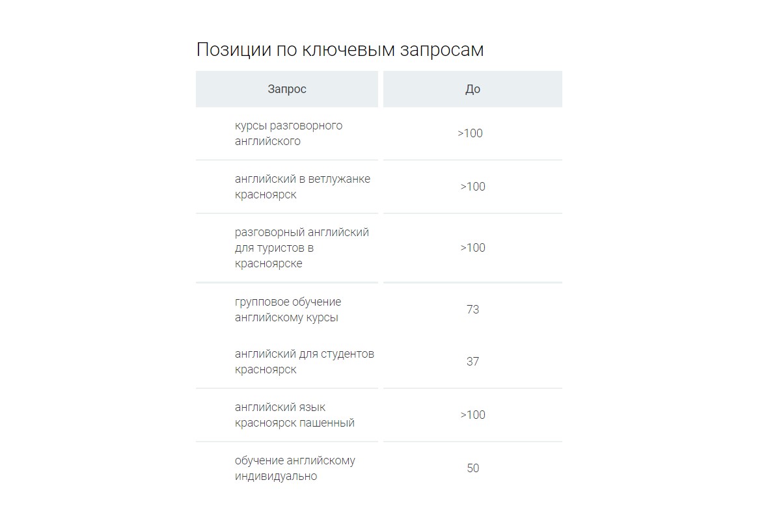Select the 'английский язык красноярск пашенный' query

295,415
